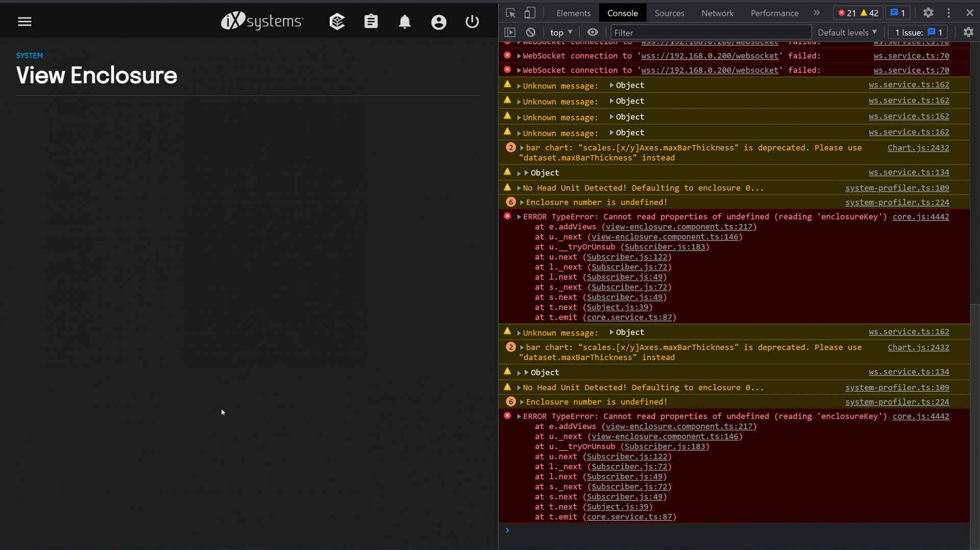Viewport: 980px width, 550px height.
Task: Switch to the Elements tab
Action: tap(573, 13)
